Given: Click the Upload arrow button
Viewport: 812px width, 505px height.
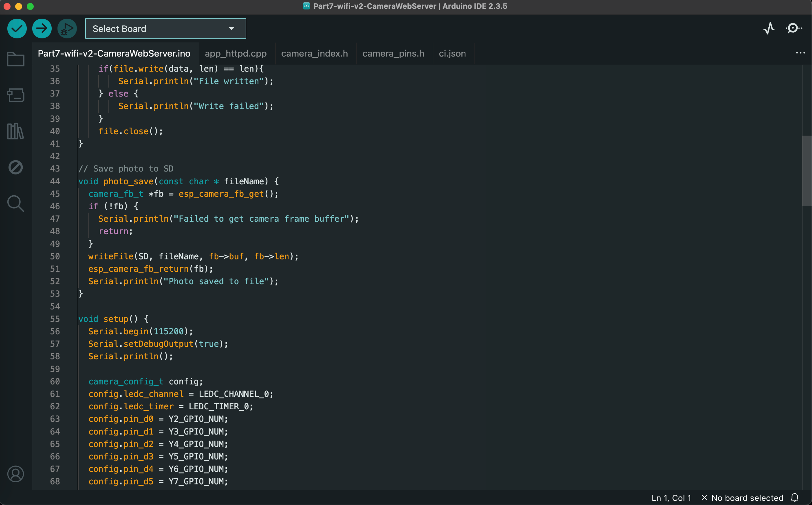Looking at the screenshot, I should (x=42, y=29).
